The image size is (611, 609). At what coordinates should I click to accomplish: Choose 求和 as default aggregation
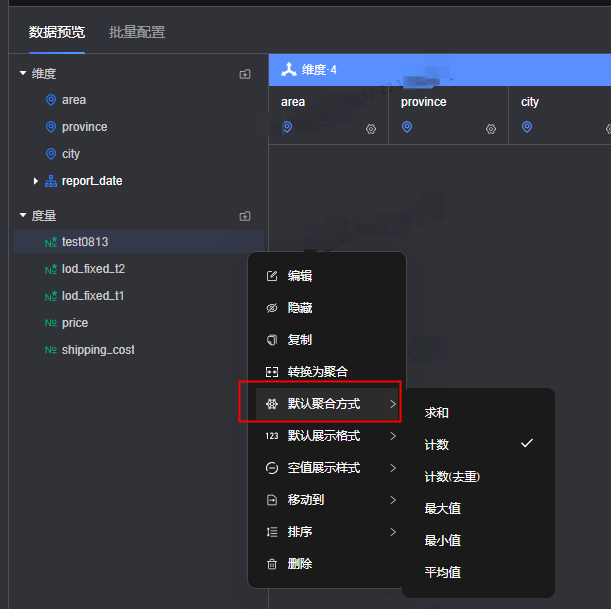(437, 412)
